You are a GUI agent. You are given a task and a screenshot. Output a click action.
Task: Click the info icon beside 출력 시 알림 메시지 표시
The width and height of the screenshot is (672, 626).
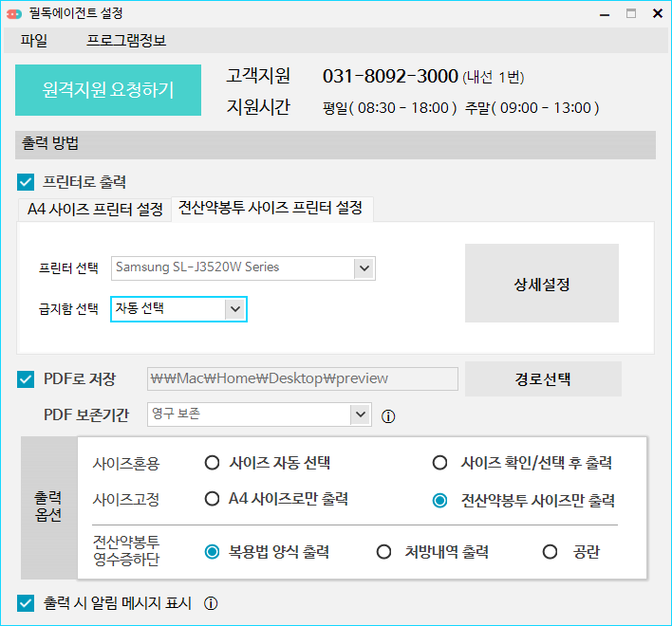point(212,603)
